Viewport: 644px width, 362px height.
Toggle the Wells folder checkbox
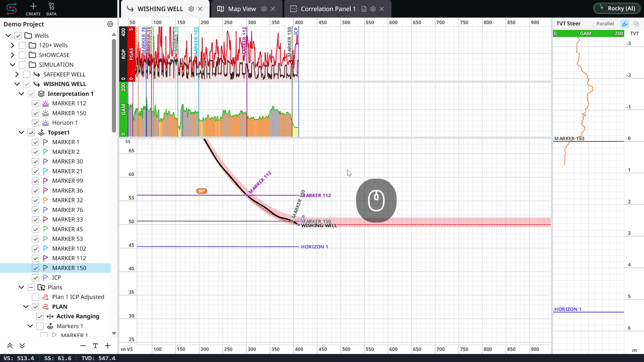click(18, 36)
